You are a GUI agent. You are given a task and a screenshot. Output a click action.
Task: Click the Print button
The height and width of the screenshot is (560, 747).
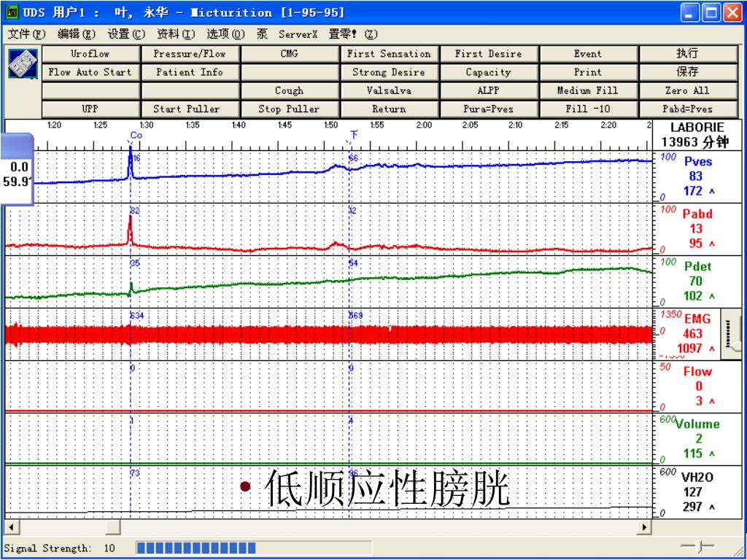(589, 72)
